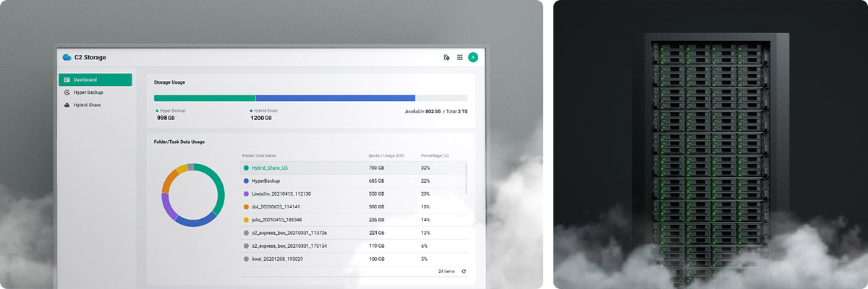Viewport: 868px width, 289px height.
Task: Click the Hyper Backup sidebar icon
Action: click(x=67, y=92)
